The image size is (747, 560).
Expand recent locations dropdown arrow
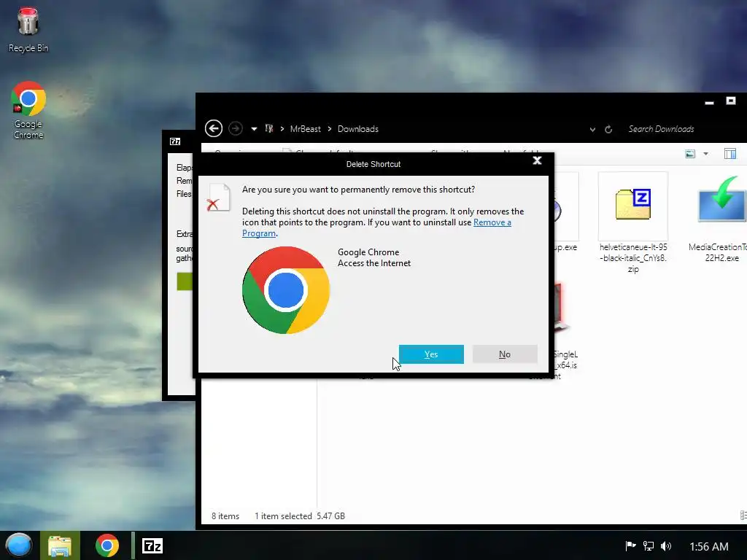(254, 129)
